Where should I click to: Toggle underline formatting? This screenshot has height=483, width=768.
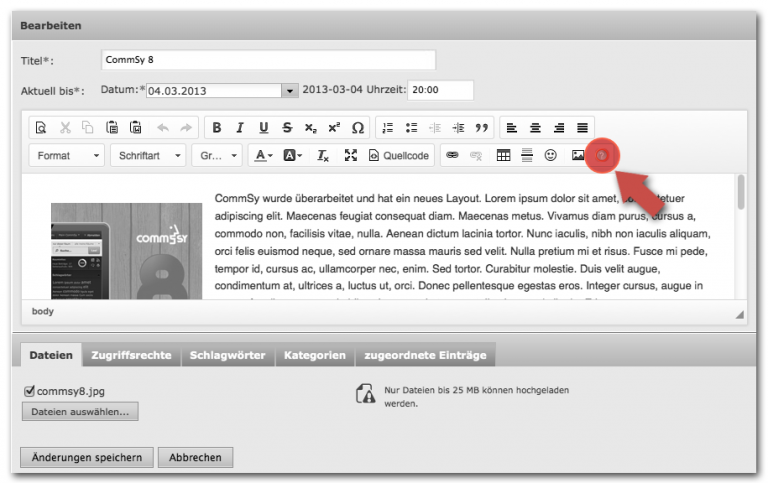[x=264, y=128]
